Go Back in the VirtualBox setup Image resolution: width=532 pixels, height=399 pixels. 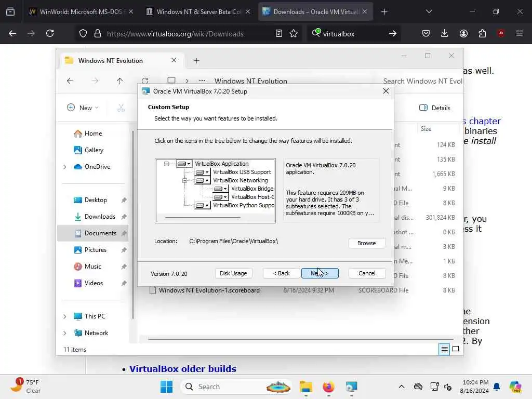[281, 273]
